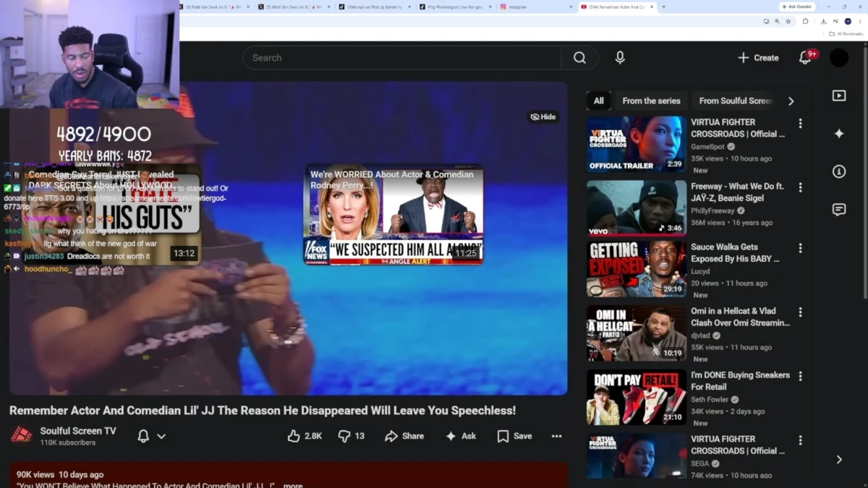
Task: Click the djvlad channel name
Action: click(701, 335)
